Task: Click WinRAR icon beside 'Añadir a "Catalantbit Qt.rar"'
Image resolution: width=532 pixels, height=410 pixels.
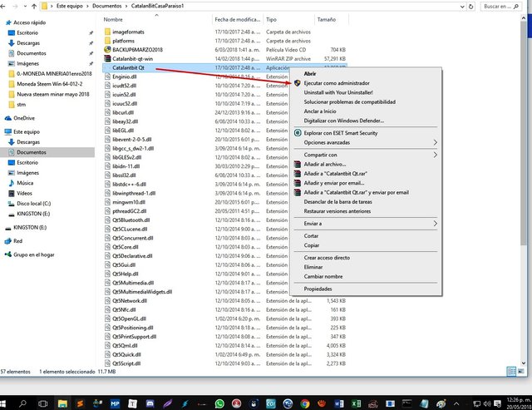Action: (298, 174)
